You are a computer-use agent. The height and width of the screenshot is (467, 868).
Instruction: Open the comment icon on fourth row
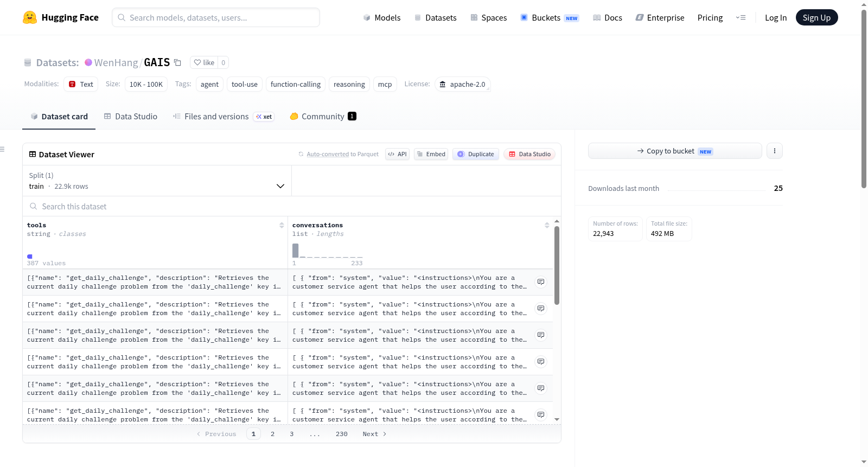541,362
